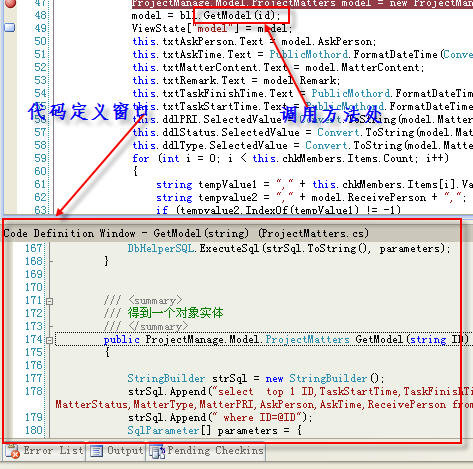
Task: Click ProjectMatters type on line 174
Action: [x=307, y=340]
